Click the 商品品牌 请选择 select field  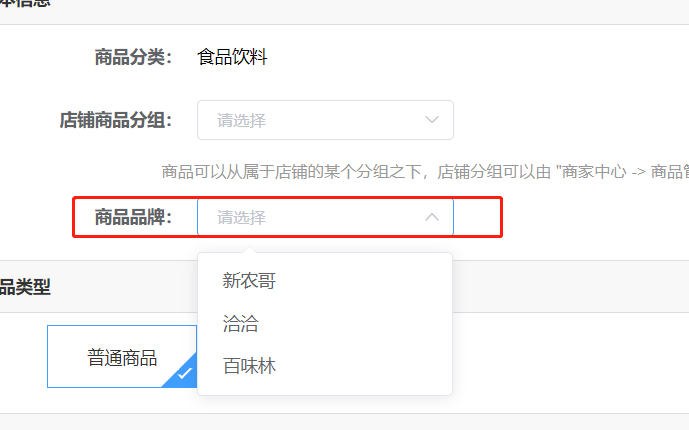coord(325,217)
